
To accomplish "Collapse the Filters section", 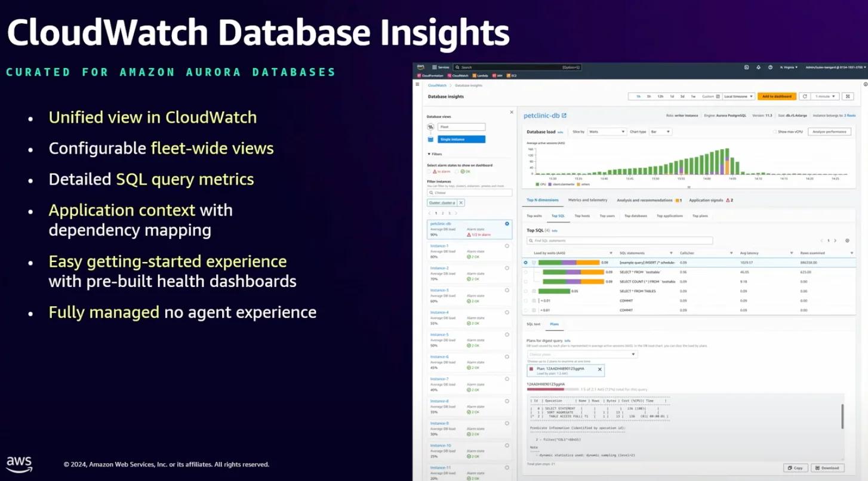I will coord(435,154).
